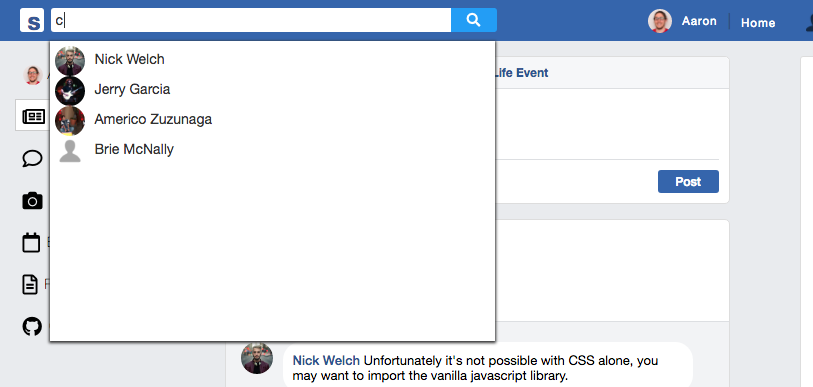Click the friends icon at header edge
Viewport: 813px width, 387px height.
tap(809, 22)
